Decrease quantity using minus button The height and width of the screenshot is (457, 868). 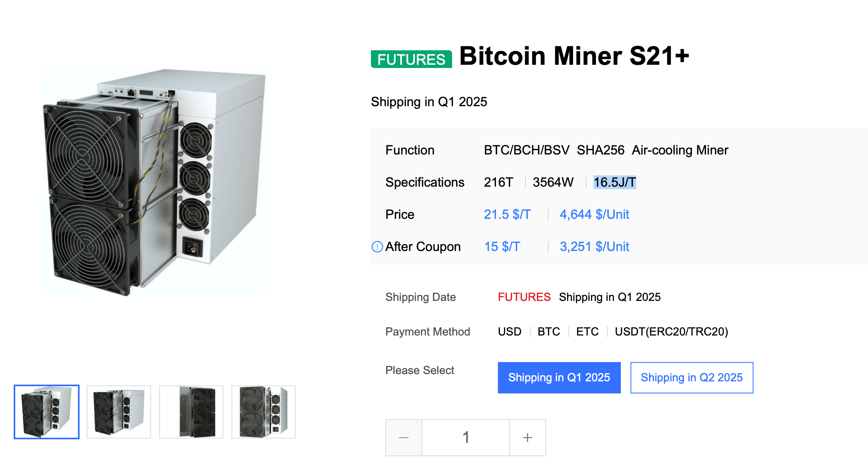click(x=403, y=437)
